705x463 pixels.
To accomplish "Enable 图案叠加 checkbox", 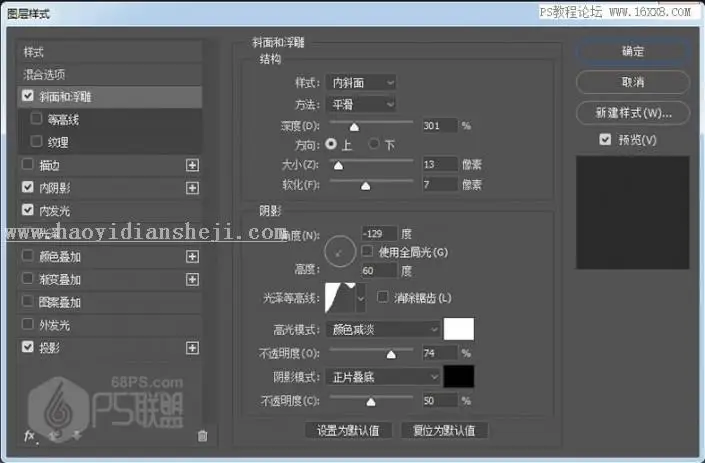I will coord(28,301).
